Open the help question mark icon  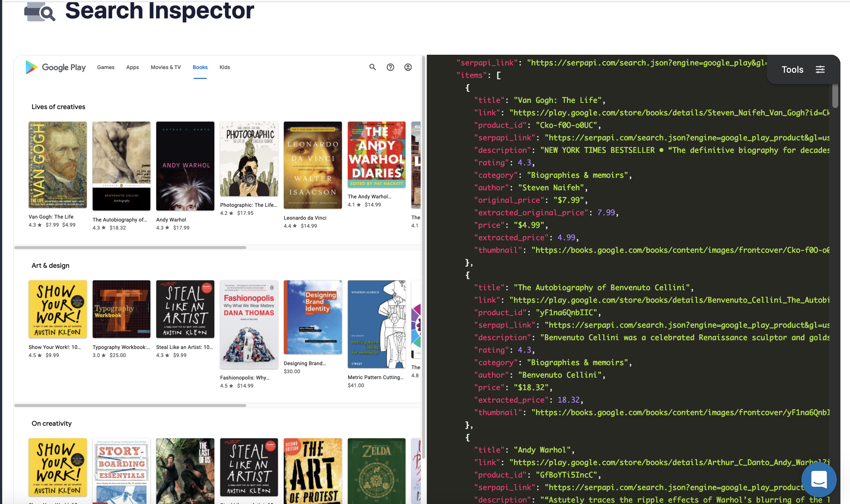coord(390,67)
